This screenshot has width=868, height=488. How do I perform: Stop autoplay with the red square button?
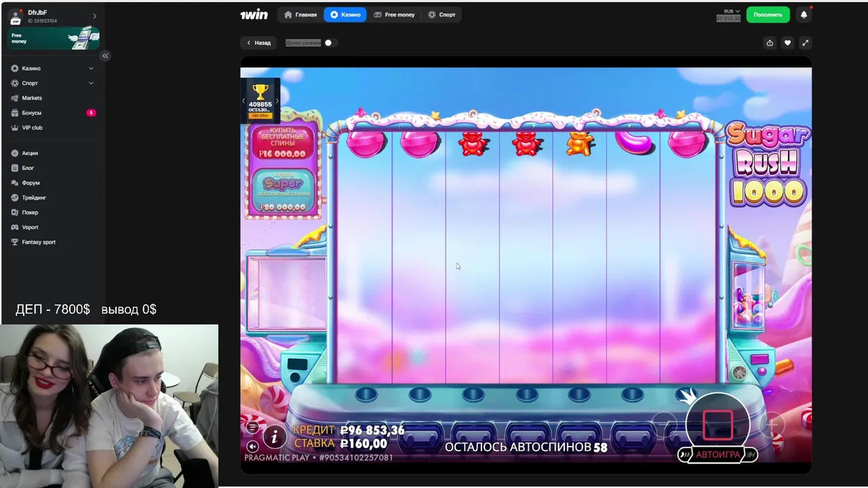(717, 425)
